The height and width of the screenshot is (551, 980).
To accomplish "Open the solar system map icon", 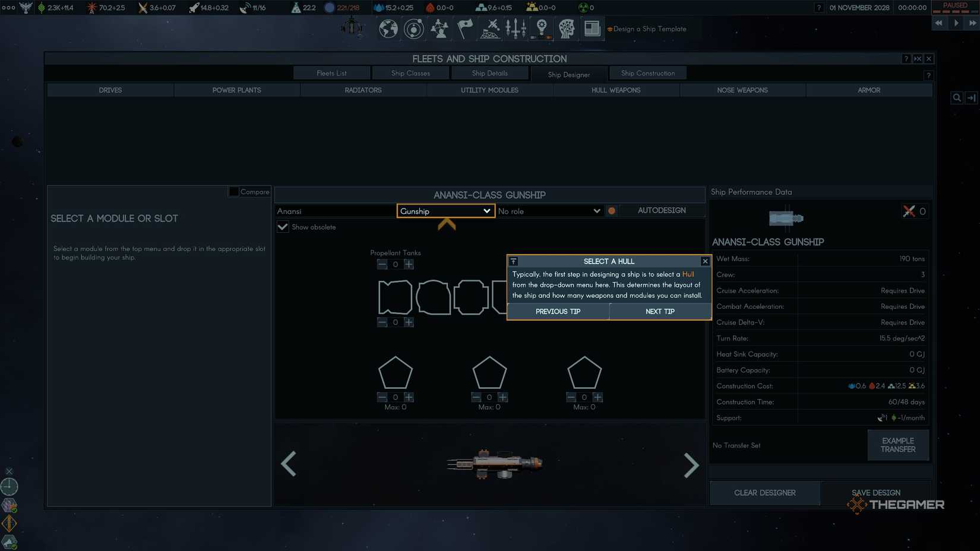I will 414,28.
